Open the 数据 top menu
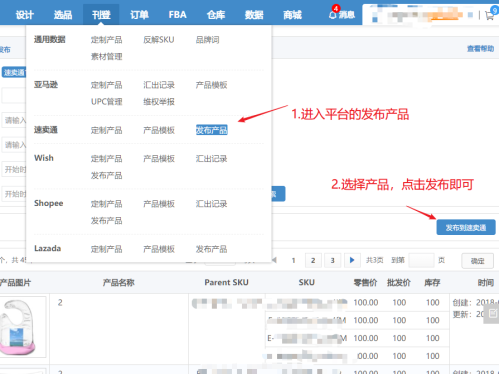This screenshot has height=374, width=499. [x=254, y=15]
